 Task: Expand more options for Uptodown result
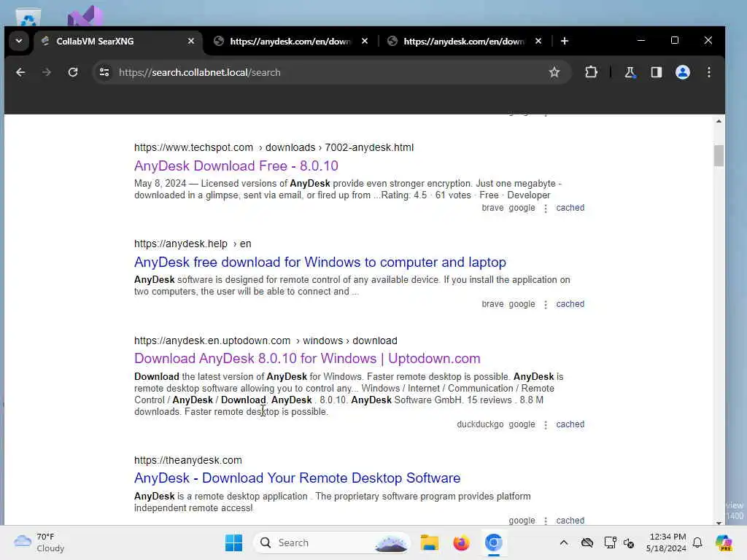(x=546, y=425)
